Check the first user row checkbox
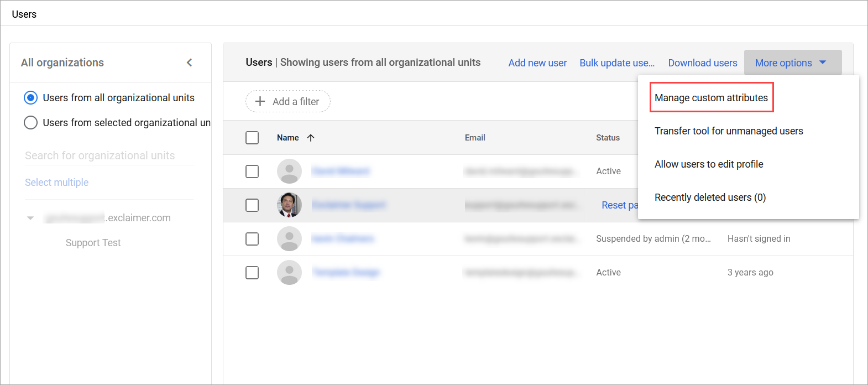868x385 pixels. pos(252,171)
